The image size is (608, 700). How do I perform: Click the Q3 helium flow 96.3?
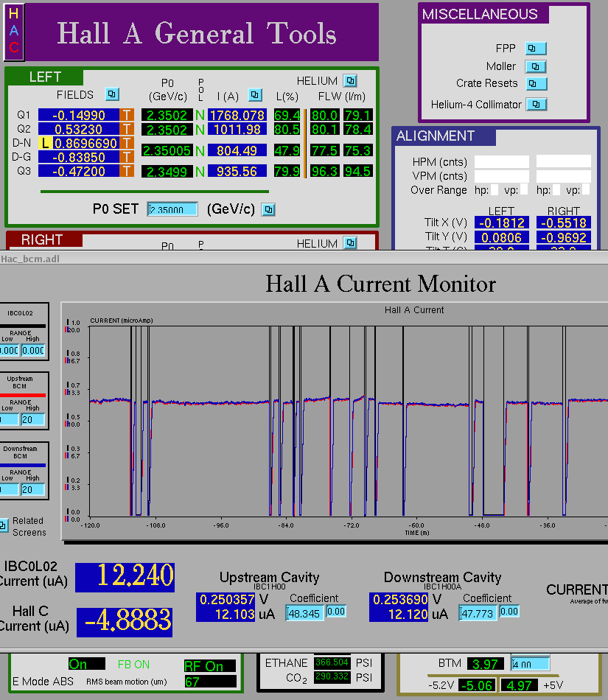[324, 172]
